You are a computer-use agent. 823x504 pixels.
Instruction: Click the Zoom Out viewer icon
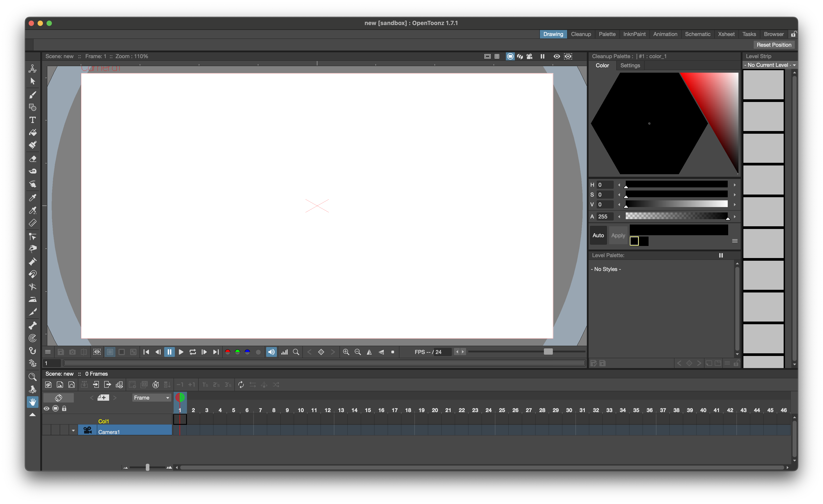coord(358,352)
